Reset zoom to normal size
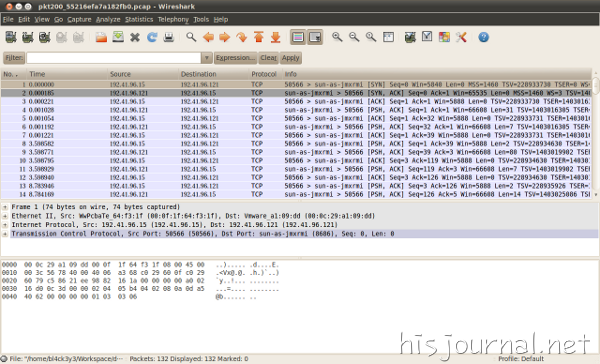600x364 pixels. [371, 37]
